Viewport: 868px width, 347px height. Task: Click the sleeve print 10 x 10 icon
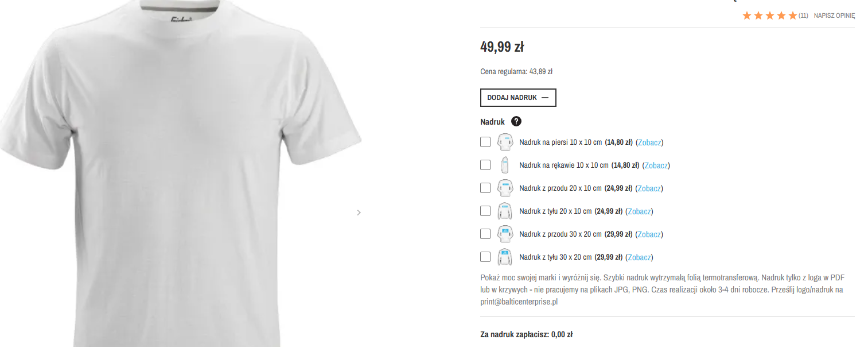[x=504, y=165]
